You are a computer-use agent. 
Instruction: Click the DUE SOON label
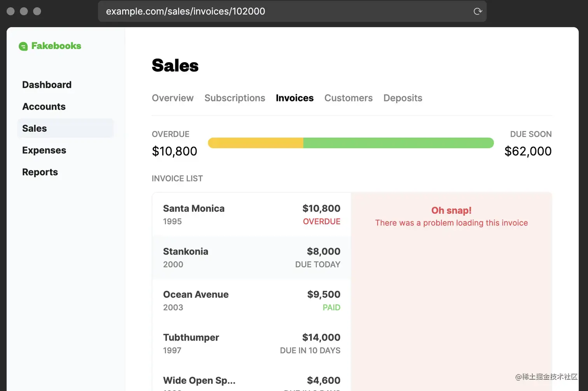click(531, 134)
